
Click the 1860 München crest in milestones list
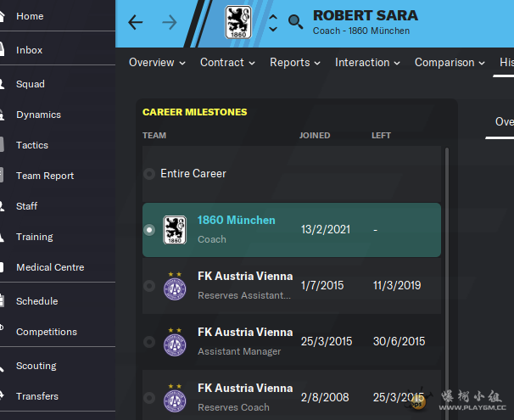coord(175,230)
